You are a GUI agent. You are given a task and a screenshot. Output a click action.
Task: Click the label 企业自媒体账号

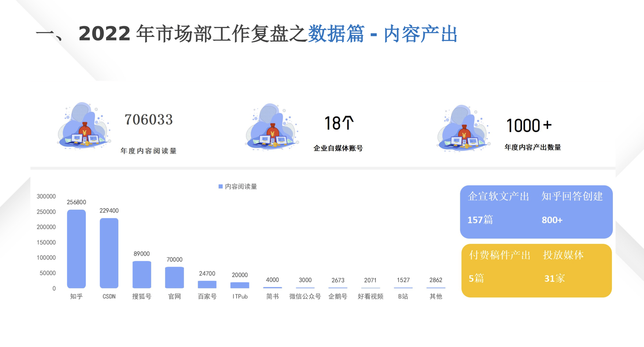[x=338, y=148]
